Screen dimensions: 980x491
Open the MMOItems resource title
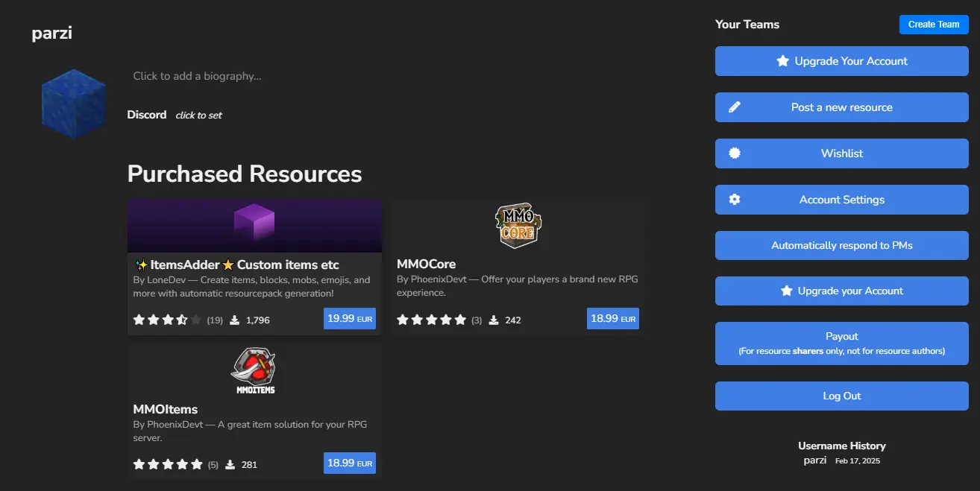(165, 409)
